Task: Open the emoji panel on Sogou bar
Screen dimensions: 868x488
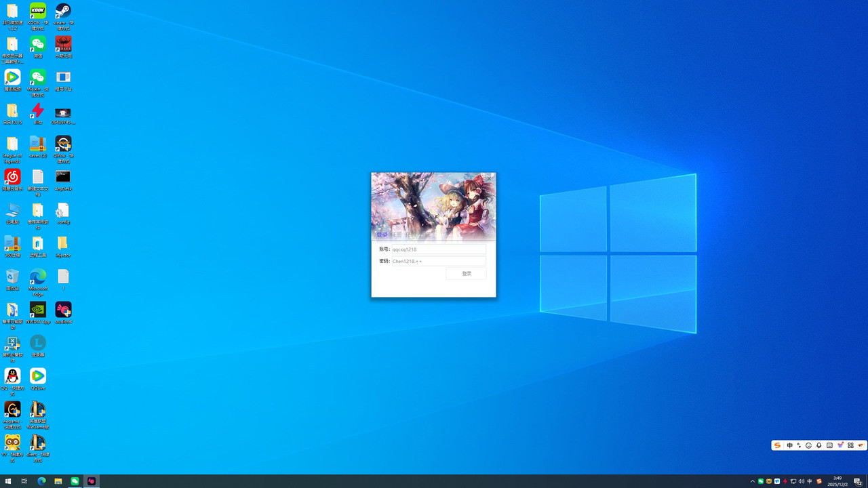Action: (809, 445)
